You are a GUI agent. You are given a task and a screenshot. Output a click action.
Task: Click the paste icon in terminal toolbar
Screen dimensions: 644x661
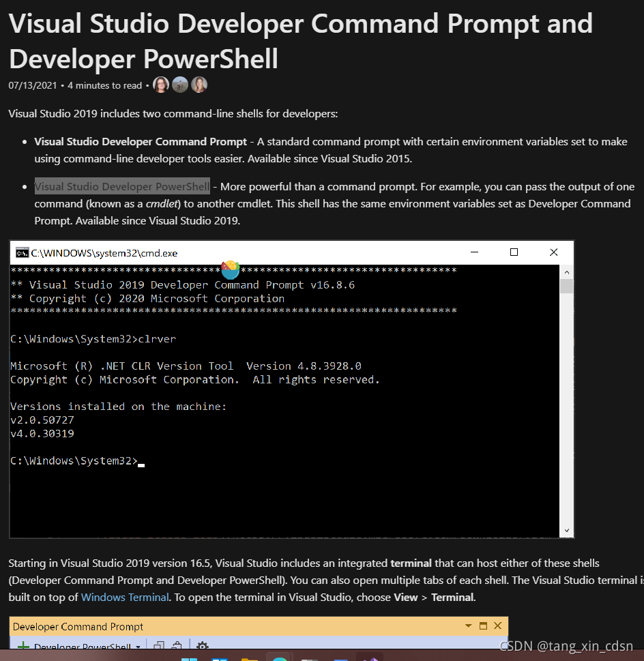pyautogui.click(x=177, y=645)
